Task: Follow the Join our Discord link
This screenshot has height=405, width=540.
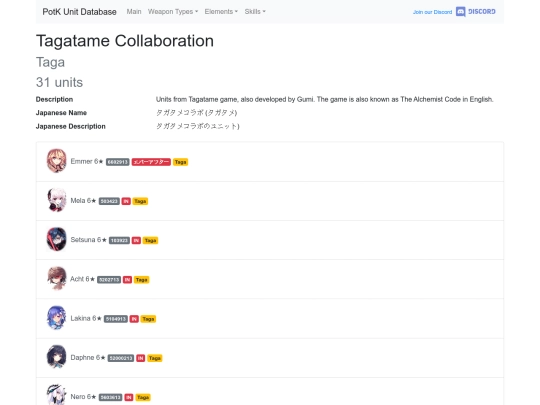Action: point(432,12)
